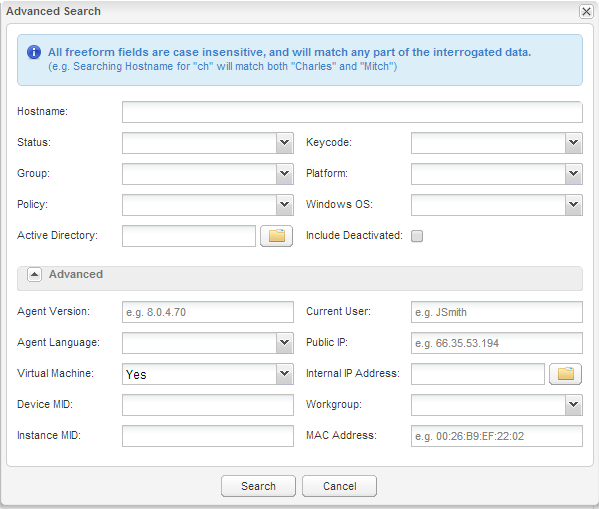Open the Agent Language dropdown
This screenshot has width=599, height=509.
click(284, 343)
